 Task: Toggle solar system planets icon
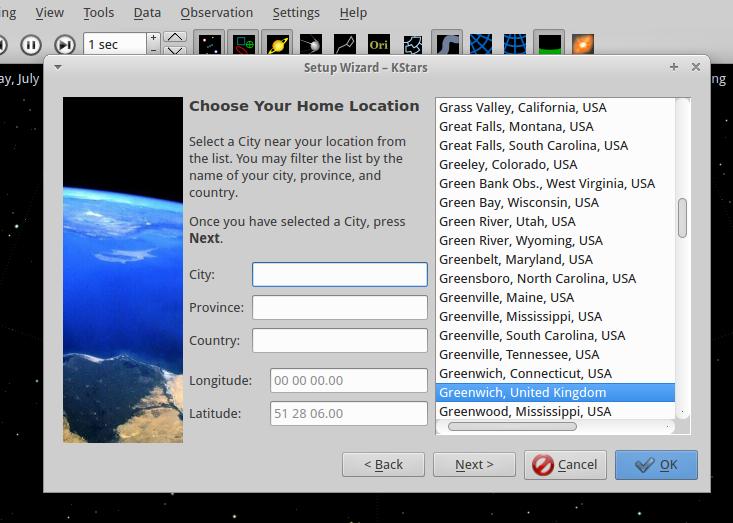[x=277, y=44]
